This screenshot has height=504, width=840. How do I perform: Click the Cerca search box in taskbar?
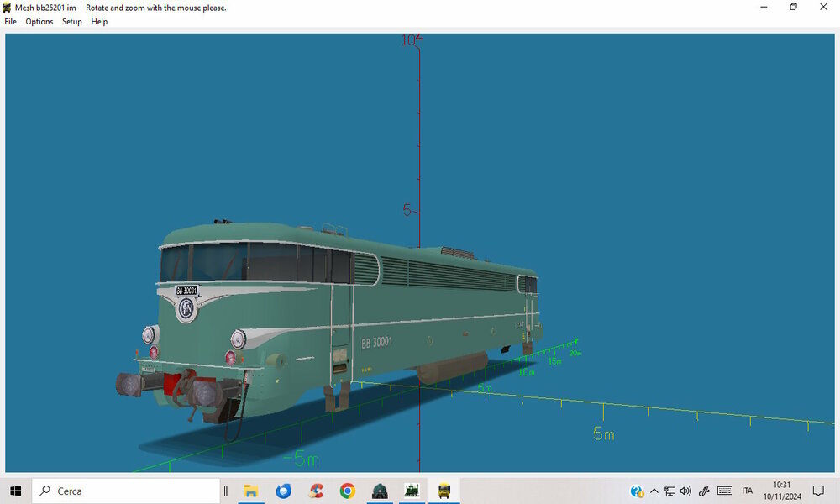coord(126,491)
